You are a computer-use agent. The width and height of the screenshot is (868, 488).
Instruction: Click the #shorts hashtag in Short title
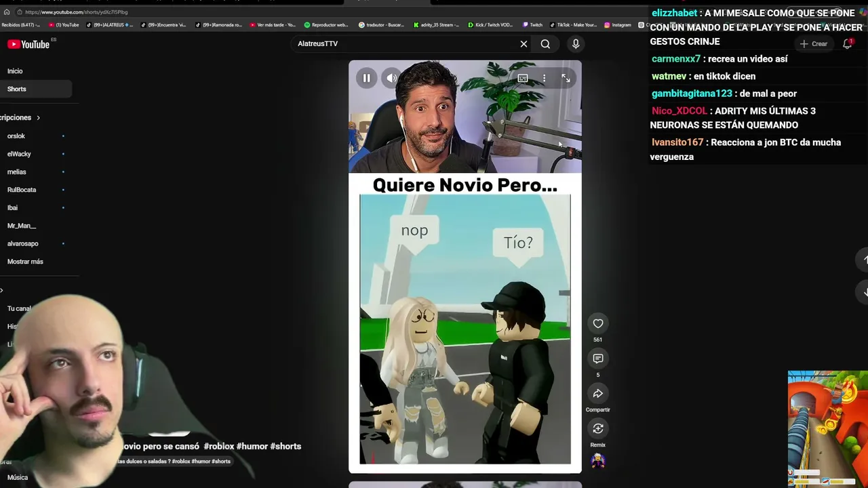[x=285, y=447]
